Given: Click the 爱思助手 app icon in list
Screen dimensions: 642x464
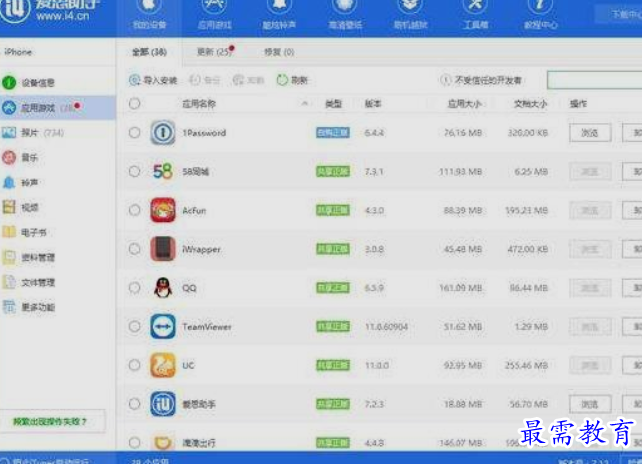Looking at the screenshot, I should pos(163,404).
